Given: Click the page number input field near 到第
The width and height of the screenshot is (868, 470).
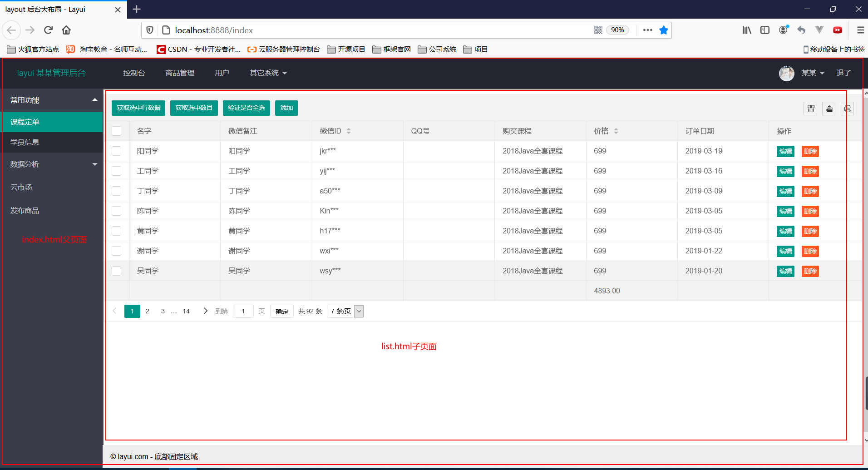Looking at the screenshot, I should point(243,311).
